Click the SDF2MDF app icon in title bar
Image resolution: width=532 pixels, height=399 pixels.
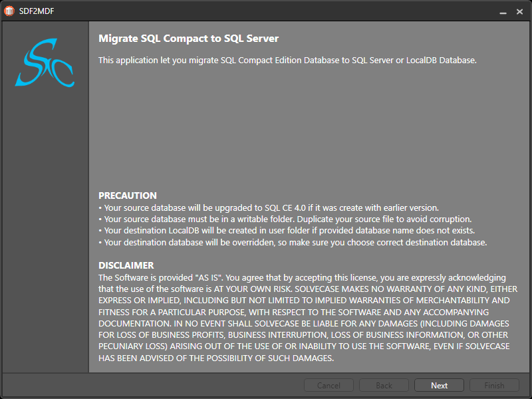pos(9,11)
